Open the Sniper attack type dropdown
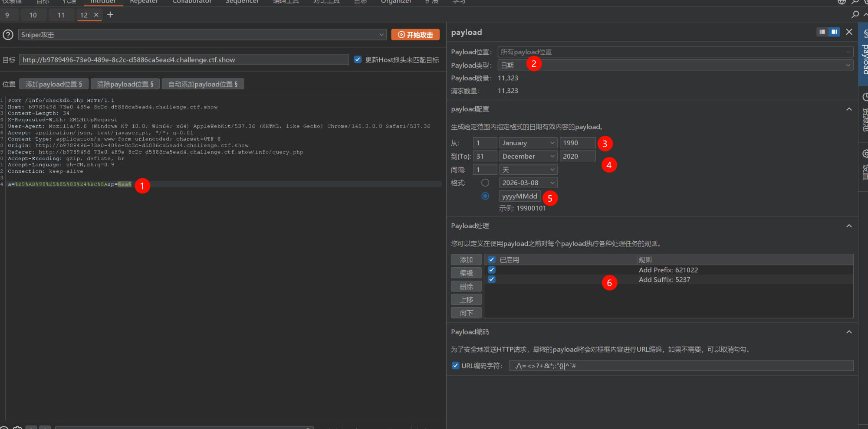This screenshot has width=868, height=429. point(202,35)
